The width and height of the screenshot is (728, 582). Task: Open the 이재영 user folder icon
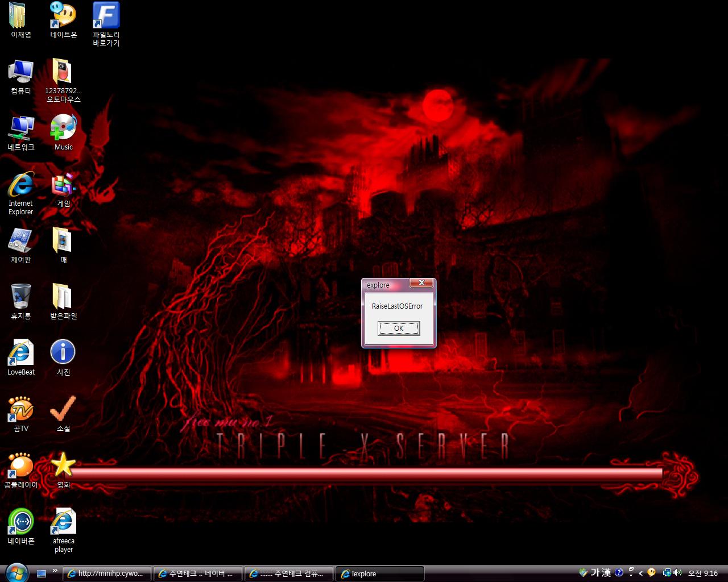point(20,20)
